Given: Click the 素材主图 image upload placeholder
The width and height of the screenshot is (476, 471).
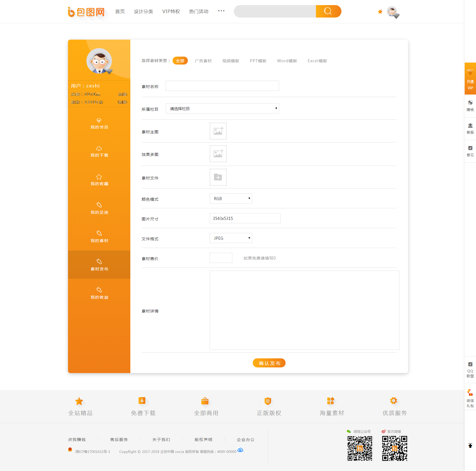Looking at the screenshot, I should click(218, 131).
